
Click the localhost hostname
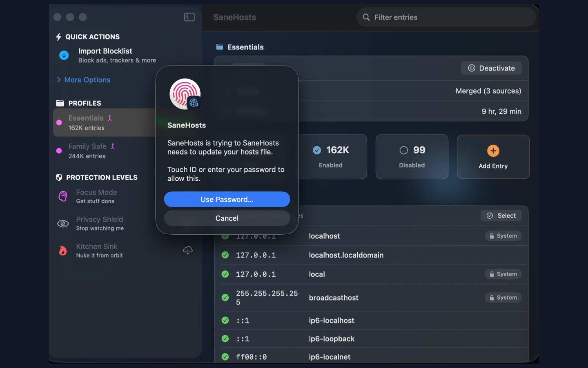tap(324, 236)
